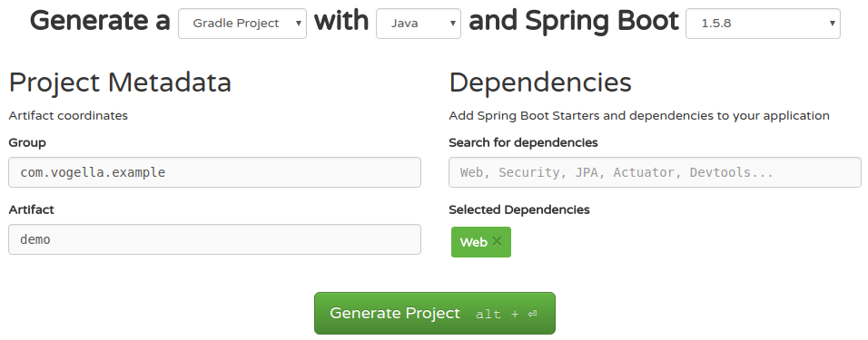The width and height of the screenshot is (868, 340).
Task: Click the Generate Project button
Action: click(435, 314)
